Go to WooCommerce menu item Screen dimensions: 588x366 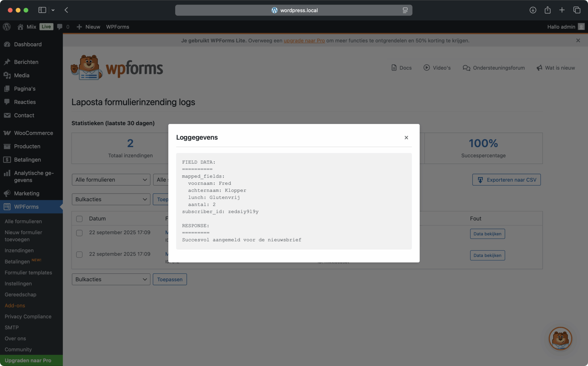tap(33, 133)
